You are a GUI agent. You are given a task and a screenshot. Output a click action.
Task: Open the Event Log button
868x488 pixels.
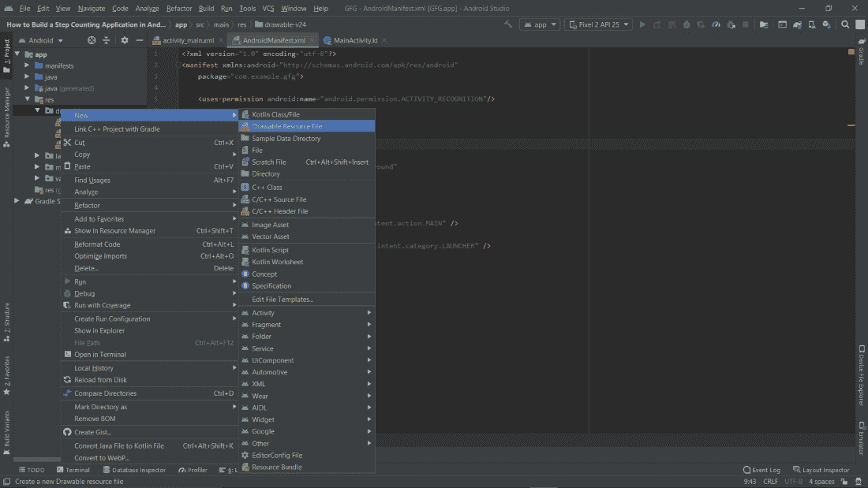[x=761, y=470]
